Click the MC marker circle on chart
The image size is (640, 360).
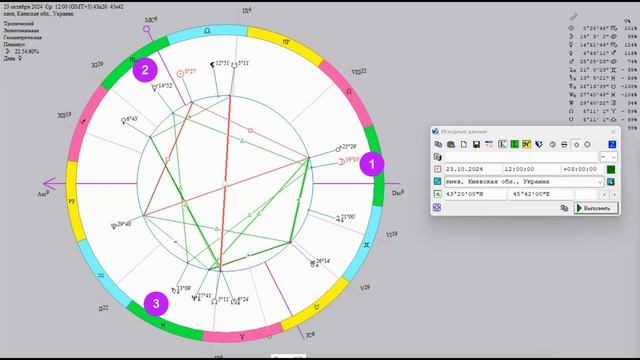[x=147, y=29]
